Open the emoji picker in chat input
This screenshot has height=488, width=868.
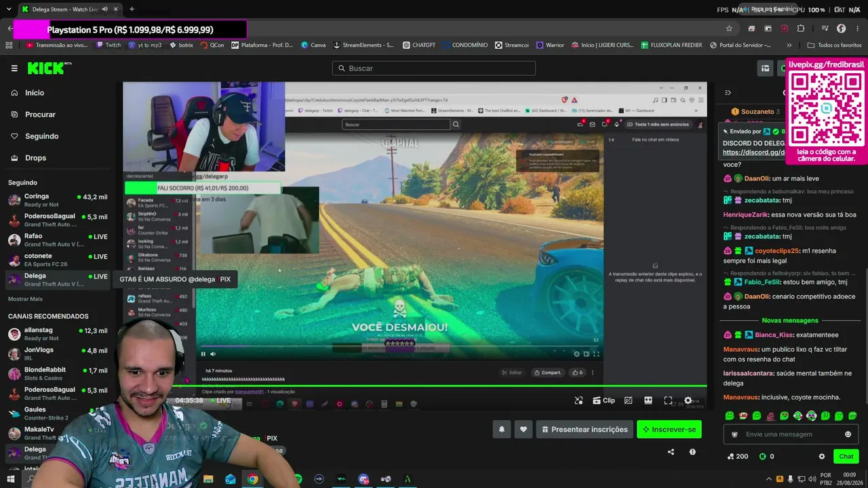pos(848,434)
